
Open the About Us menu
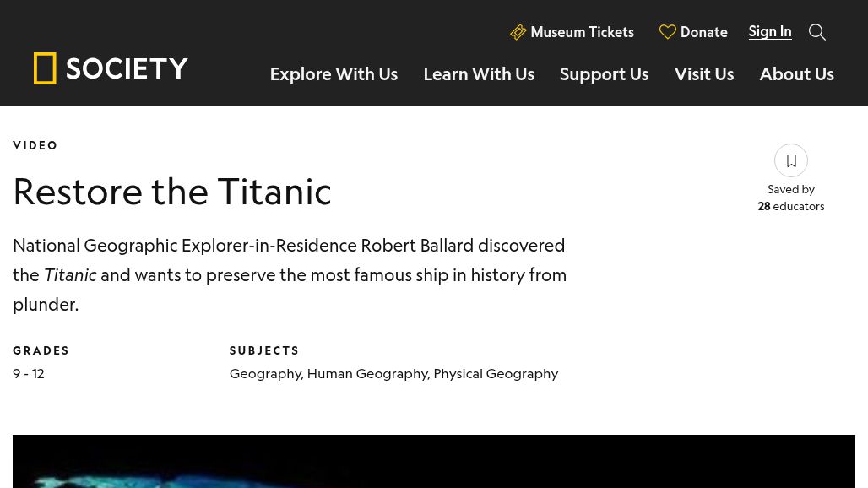(796, 74)
